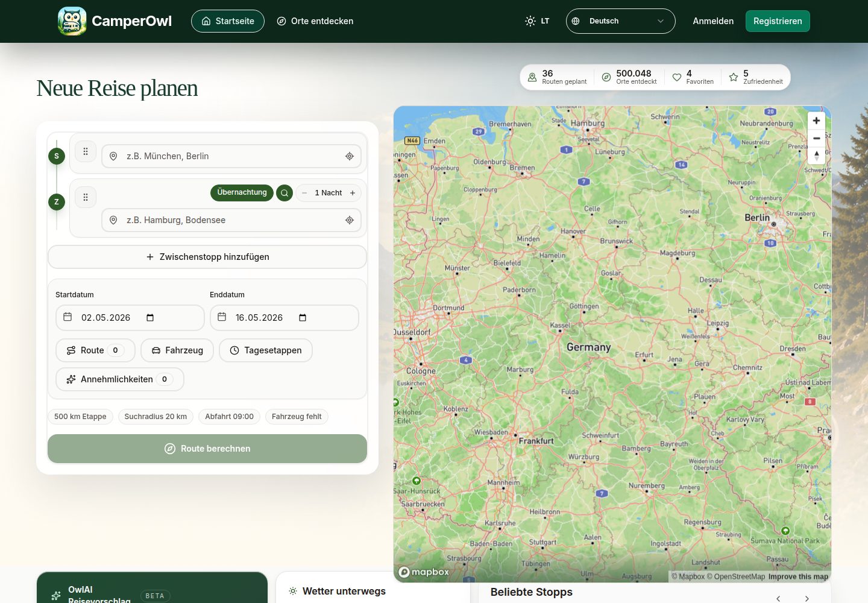Click the Suchradius 20 km chip
The width and height of the screenshot is (868, 603).
(156, 417)
